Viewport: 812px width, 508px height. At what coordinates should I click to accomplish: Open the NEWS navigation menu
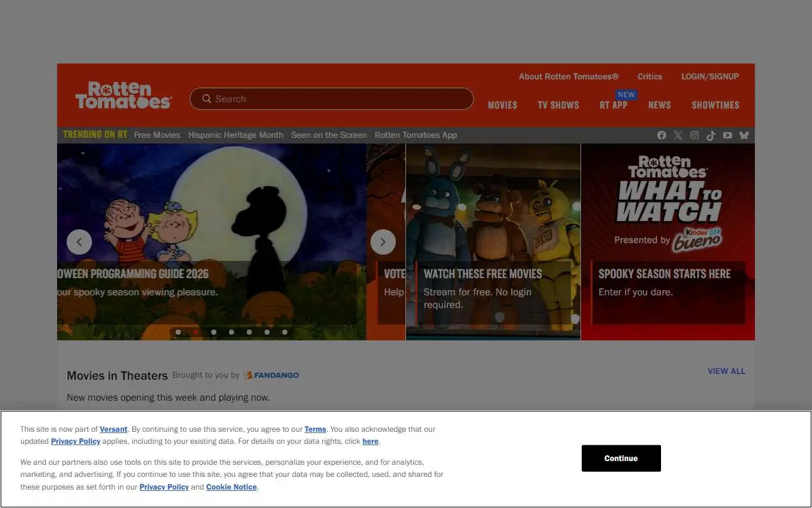(x=660, y=105)
